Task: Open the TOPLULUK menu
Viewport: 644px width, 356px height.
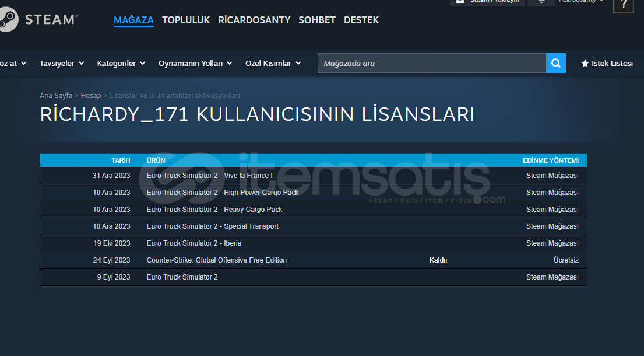Action: tap(186, 20)
